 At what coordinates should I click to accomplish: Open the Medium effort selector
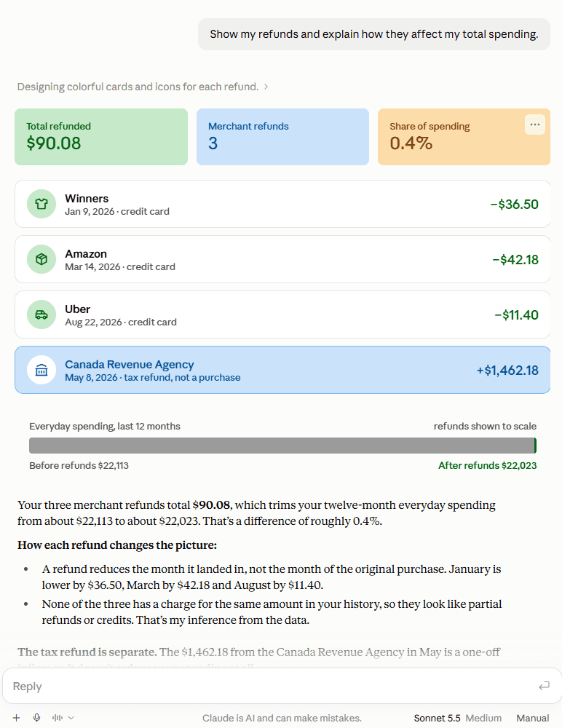click(483, 718)
